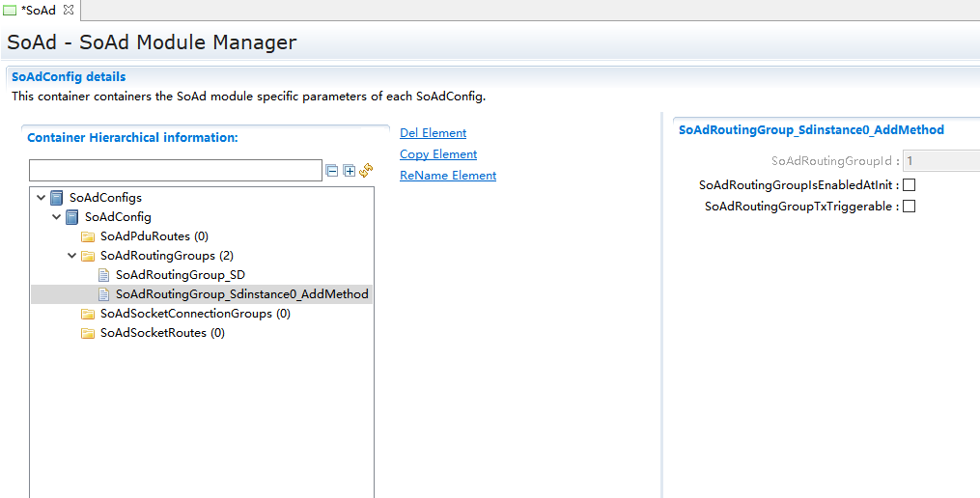
Task: Switch to the *SoAd editor tab
Action: [x=39, y=10]
